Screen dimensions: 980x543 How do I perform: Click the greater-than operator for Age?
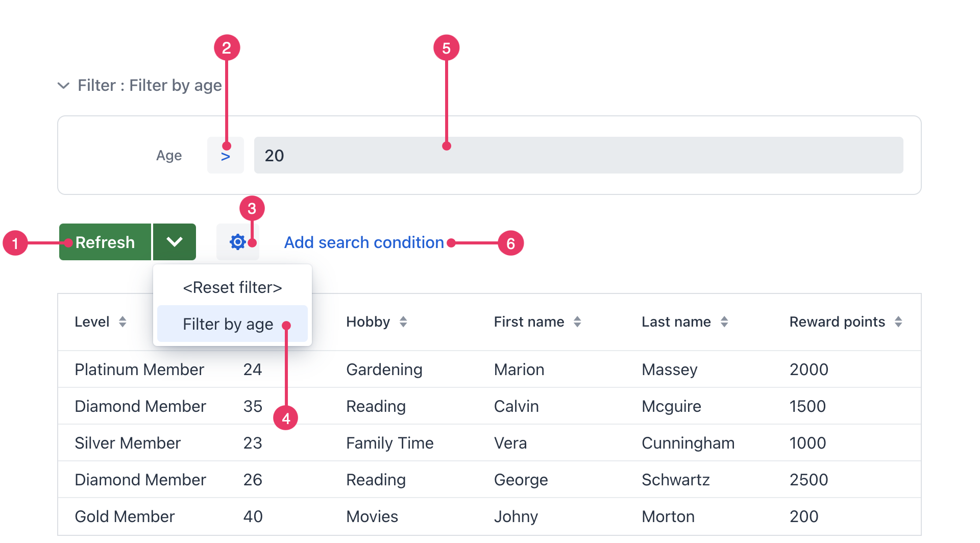225,156
